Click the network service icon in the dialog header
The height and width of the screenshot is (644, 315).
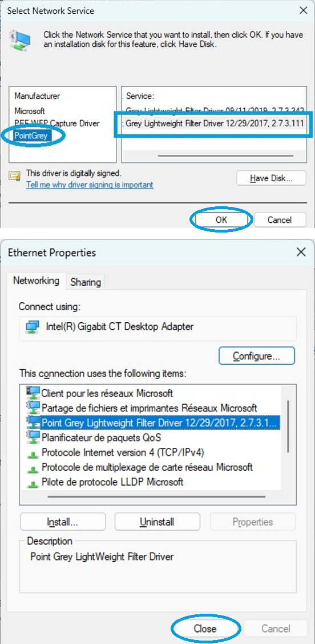point(19,40)
